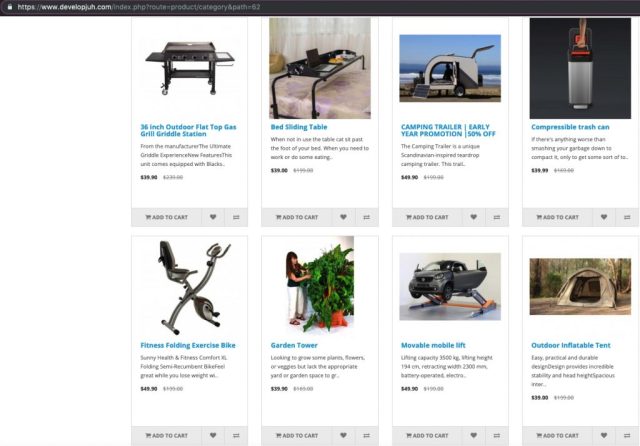This screenshot has height=446, width=640.
Task: Add Bed Sliding Table to cart
Action: pos(297,217)
